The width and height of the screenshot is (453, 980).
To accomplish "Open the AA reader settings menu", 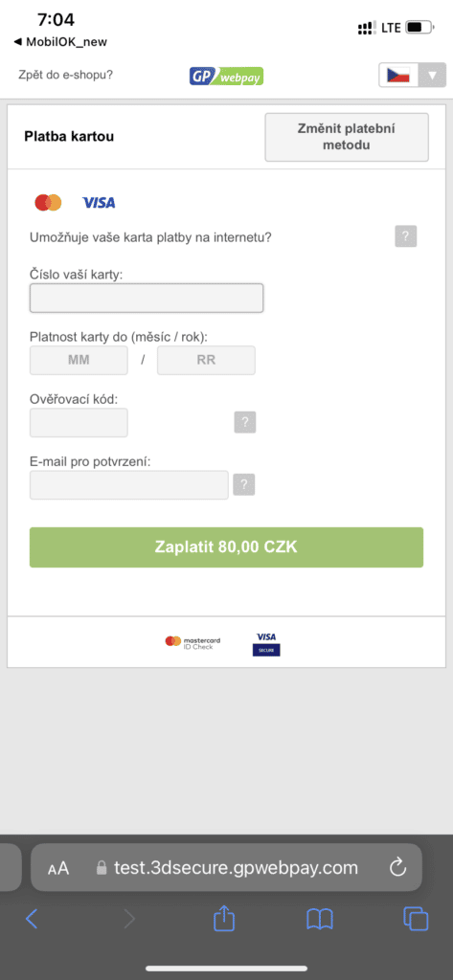I will point(58,868).
